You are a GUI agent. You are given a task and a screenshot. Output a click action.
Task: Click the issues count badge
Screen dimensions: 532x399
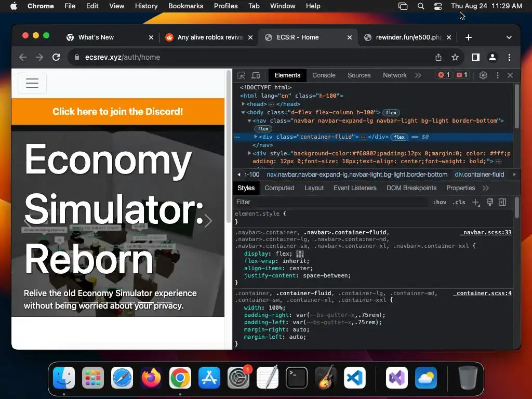point(462,75)
